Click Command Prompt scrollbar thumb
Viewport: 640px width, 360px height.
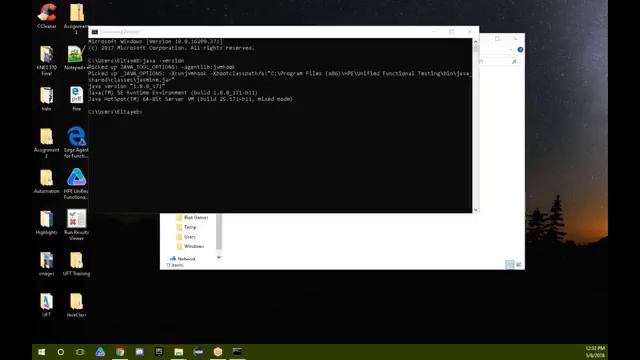click(476, 49)
